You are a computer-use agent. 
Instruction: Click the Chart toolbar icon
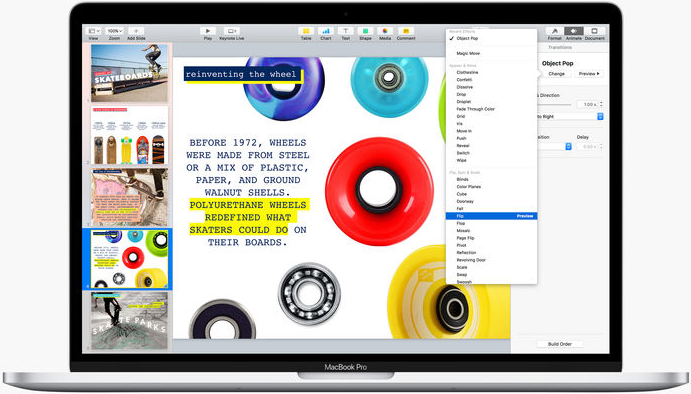326,31
